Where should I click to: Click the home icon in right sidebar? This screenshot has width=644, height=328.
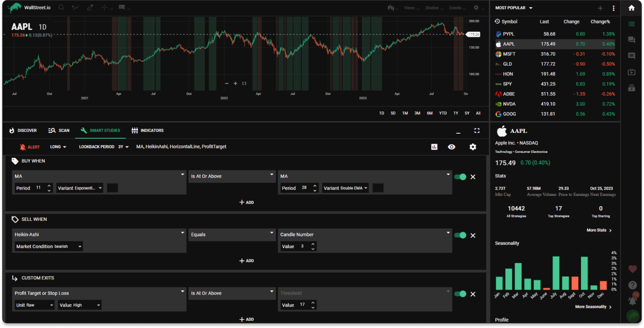[632, 8]
